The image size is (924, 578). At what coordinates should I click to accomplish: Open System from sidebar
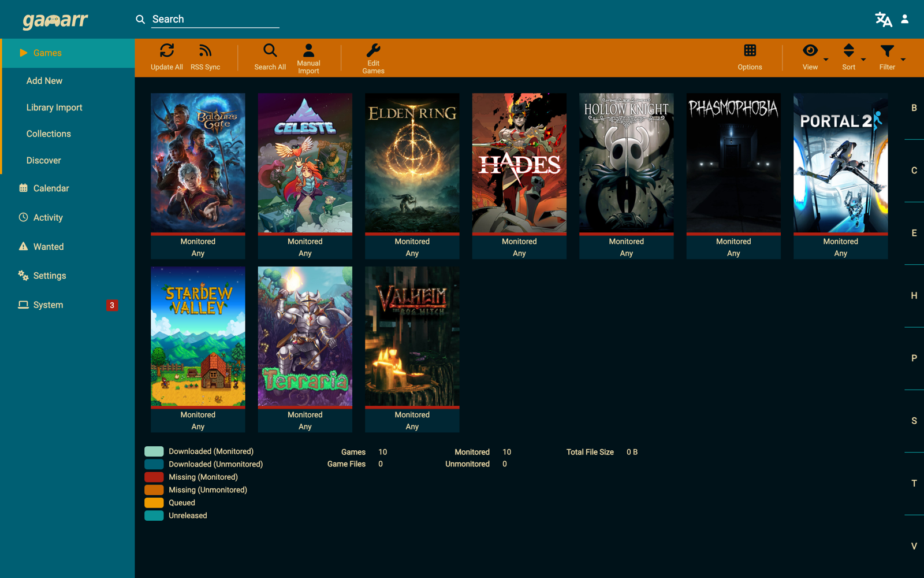(67, 305)
